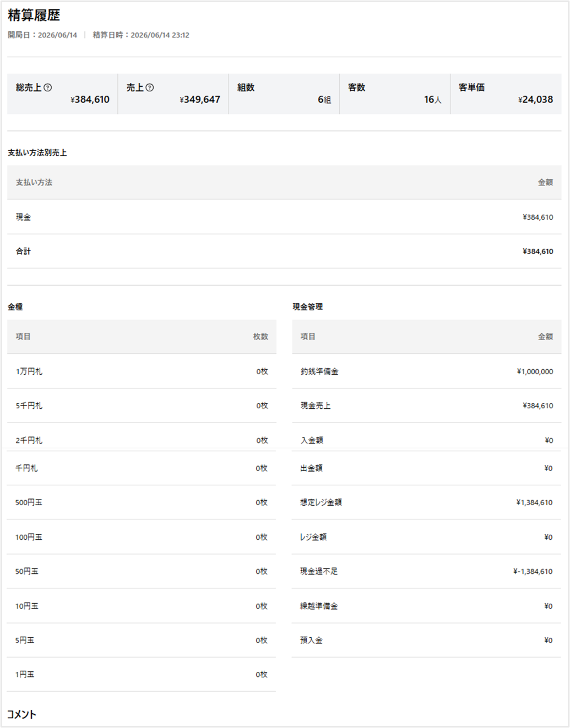Viewport: 570px width, 728px height.
Task: Click the 開局日 2026/06/14 text
Action: click(42, 35)
